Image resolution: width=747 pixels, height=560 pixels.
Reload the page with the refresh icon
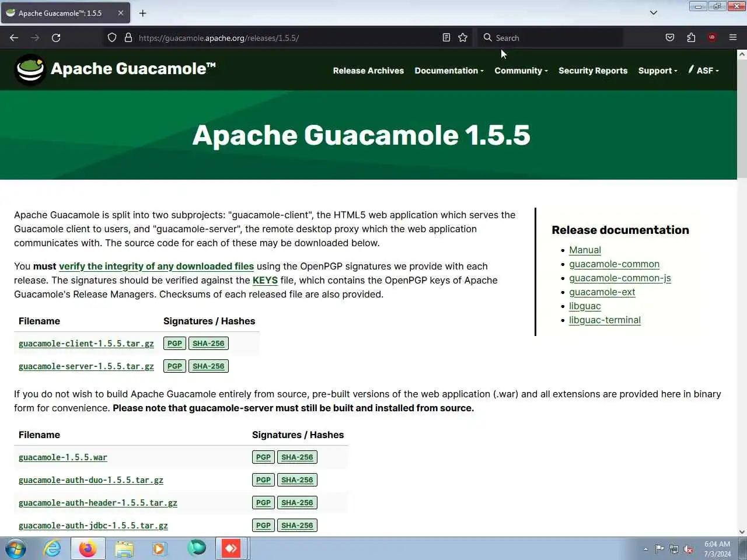pos(56,38)
